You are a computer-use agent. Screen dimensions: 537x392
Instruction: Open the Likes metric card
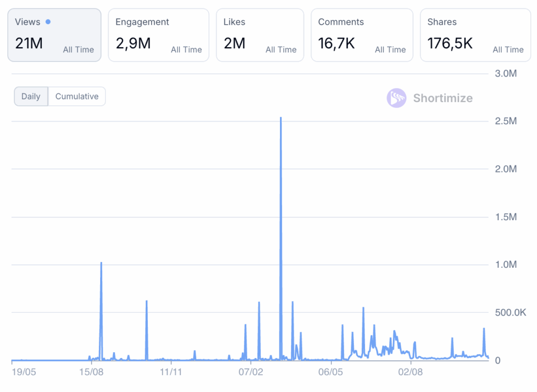point(260,35)
